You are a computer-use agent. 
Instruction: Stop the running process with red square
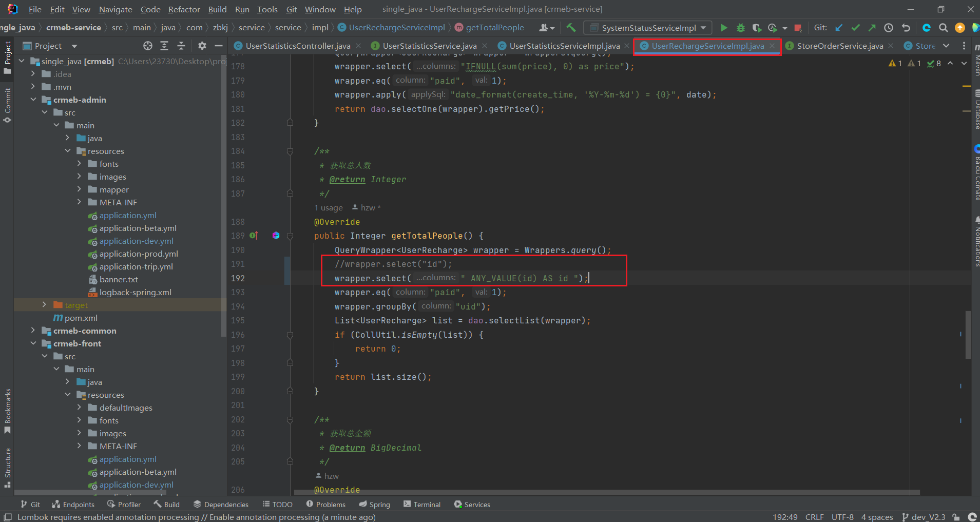(x=798, y=28)
